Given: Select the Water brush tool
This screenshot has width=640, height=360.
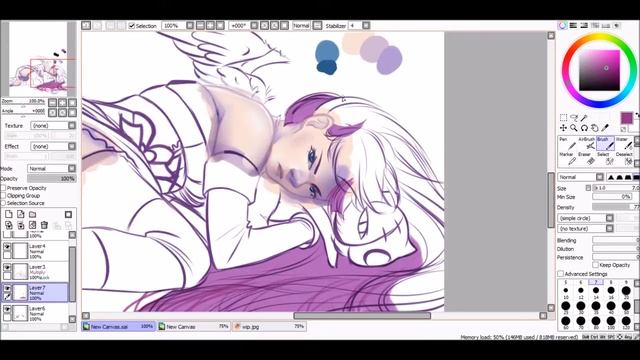Looking at the screenshot, I should (624, 144).
